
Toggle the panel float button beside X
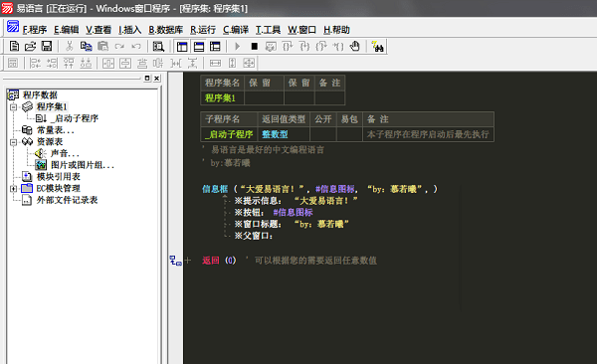147,78
